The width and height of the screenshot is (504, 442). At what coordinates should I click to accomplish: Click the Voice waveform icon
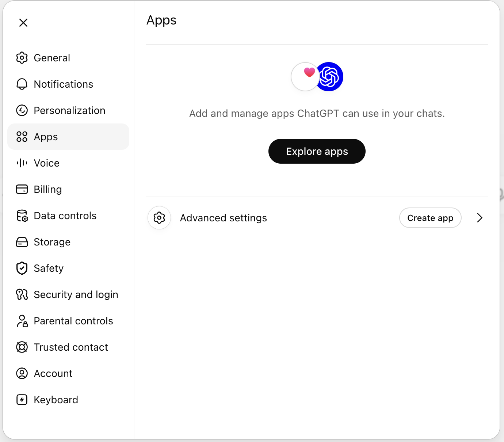[x=22, y=163]
